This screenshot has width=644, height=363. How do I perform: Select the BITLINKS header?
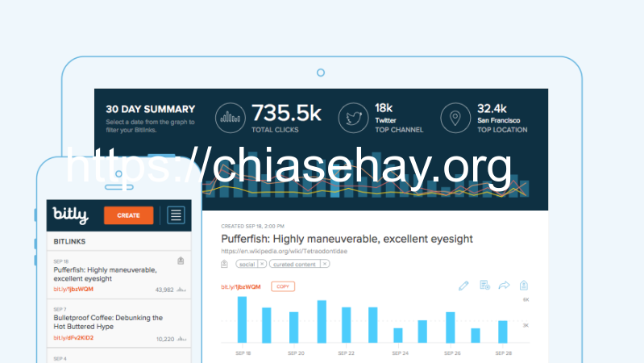click(x=69, y=241)
